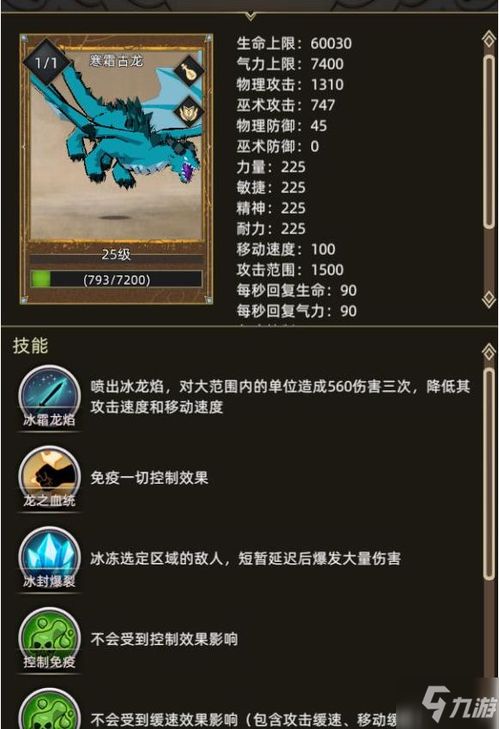Click the skills panel scrollbar thumb
This screenshot has height=729, width=499.
tap(489, 473)
